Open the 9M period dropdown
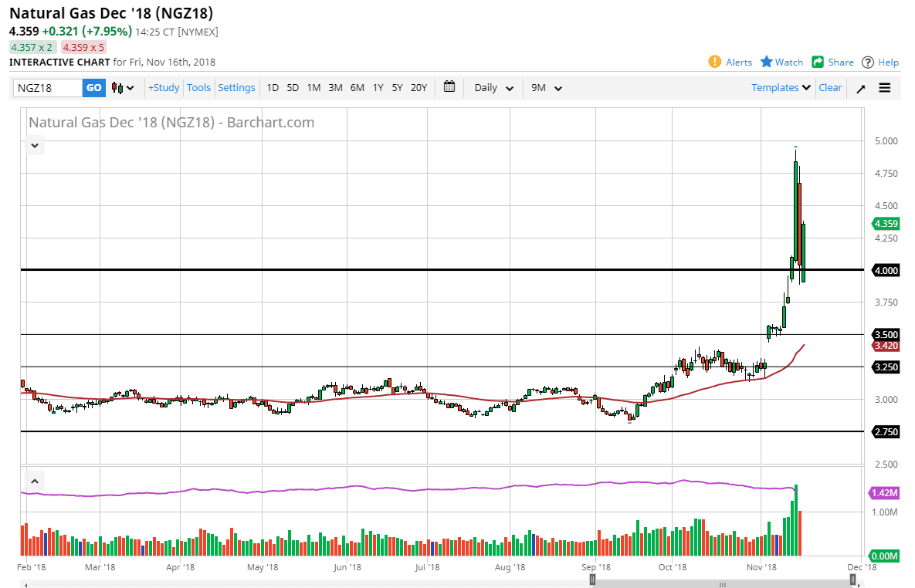 click(546, 87)
